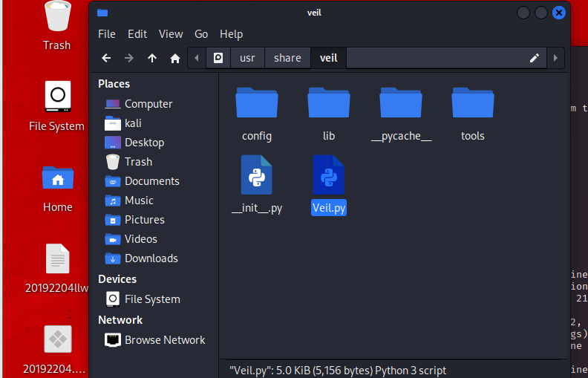Open Music in Places sidebar

[x=129, y=201]
